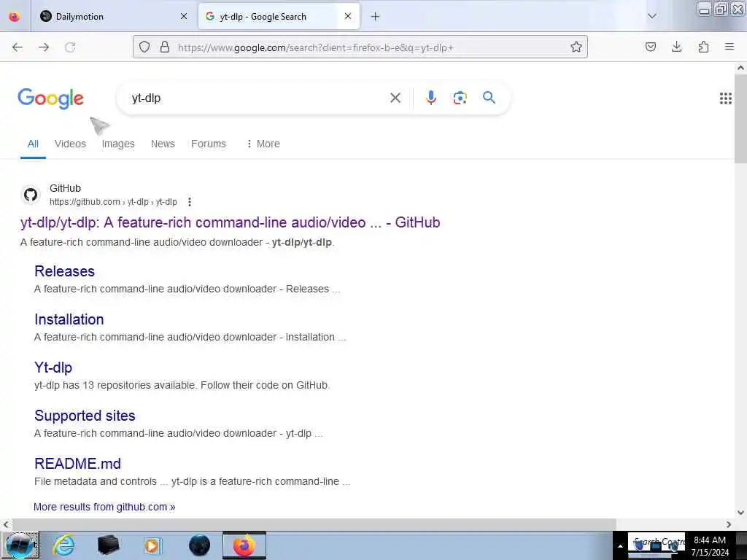Open the taskbar clock and date

tap(710, 546)
